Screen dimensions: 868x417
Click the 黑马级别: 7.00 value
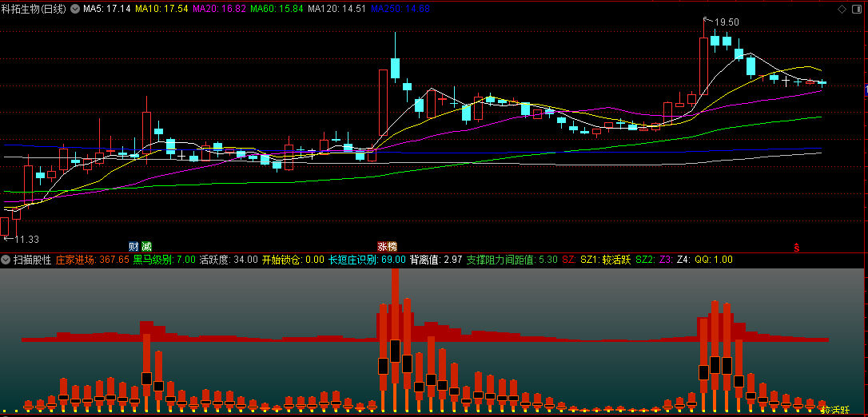(x=165, y=260)
